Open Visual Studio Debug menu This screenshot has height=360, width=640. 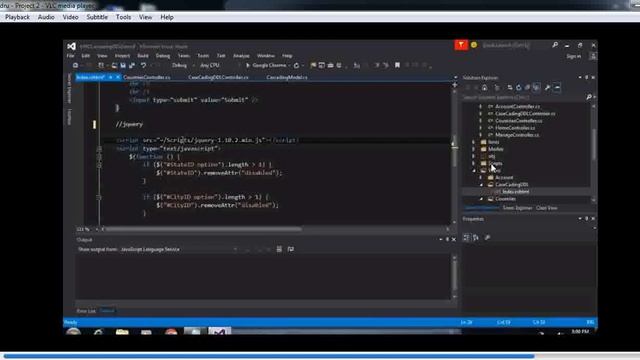point(162,56)
